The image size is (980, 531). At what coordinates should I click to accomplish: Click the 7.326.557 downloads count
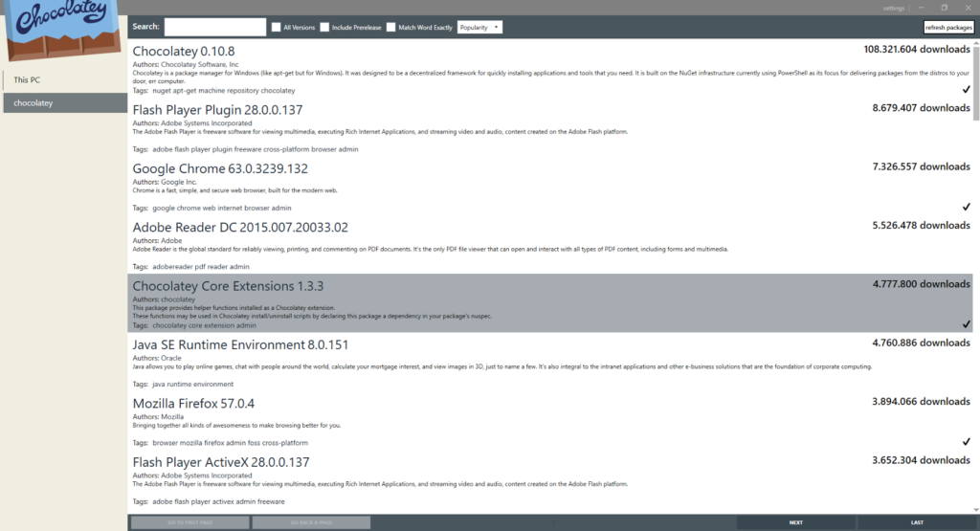pyautogui.click(x=922, y=166)
